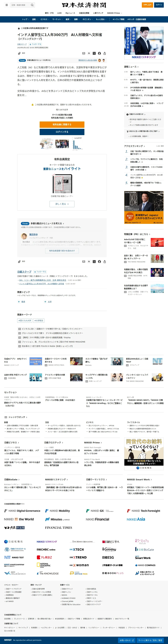Screen dimensions: 168x644
Task: Expand the オピニオン navigation dropdown
Action: pos(88,19)
